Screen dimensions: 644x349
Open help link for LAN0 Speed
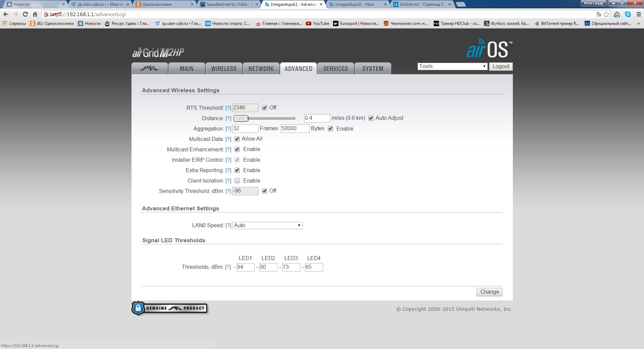click(228, 226)
